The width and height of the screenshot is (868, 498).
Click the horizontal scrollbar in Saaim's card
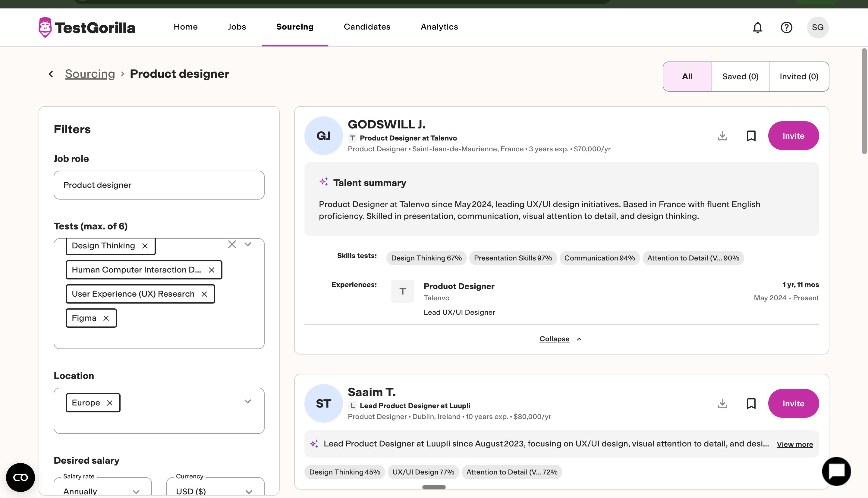[x=433, y=487]
